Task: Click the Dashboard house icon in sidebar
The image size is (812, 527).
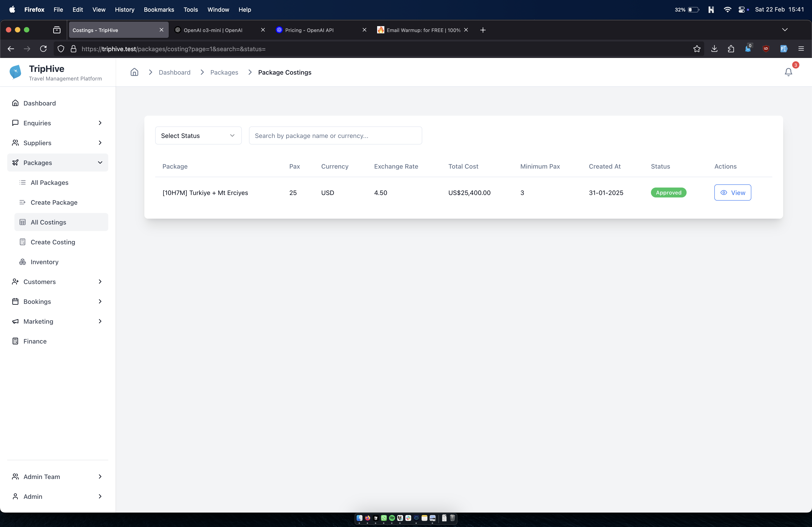Action: pos(15,103)
